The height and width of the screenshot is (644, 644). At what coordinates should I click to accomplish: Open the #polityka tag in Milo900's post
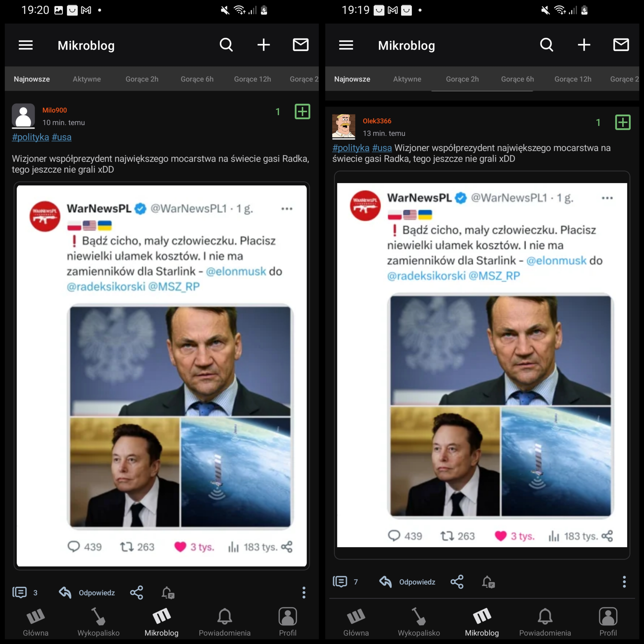tap(30, 137)
